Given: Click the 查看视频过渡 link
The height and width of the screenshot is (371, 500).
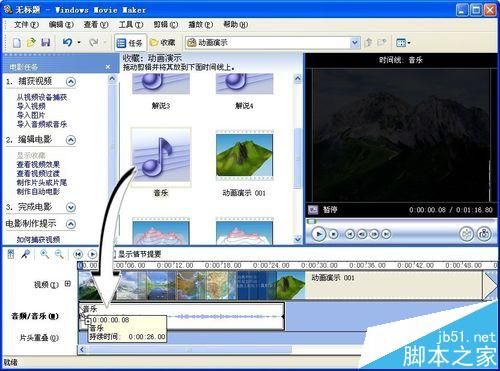Looking at the screenshot, I should (x=38, y=173).
